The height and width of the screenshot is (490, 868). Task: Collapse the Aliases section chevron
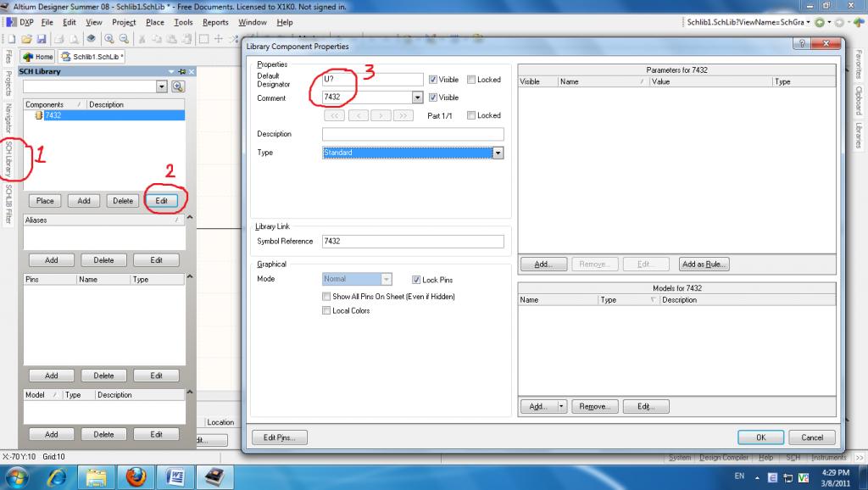[x=190, y=218]
